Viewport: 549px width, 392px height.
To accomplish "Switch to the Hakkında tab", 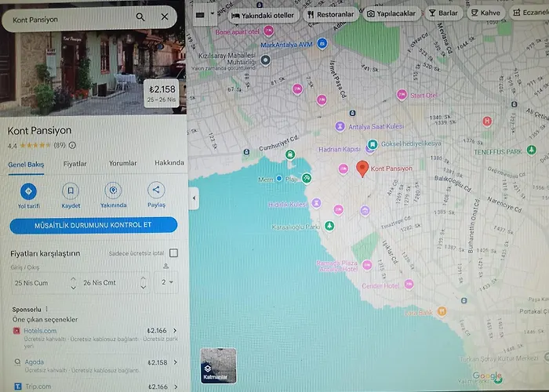I will [x=169, y=163].
